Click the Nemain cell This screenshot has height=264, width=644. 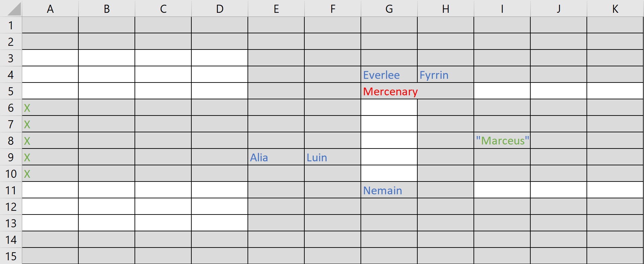click(x=389, y=190)
